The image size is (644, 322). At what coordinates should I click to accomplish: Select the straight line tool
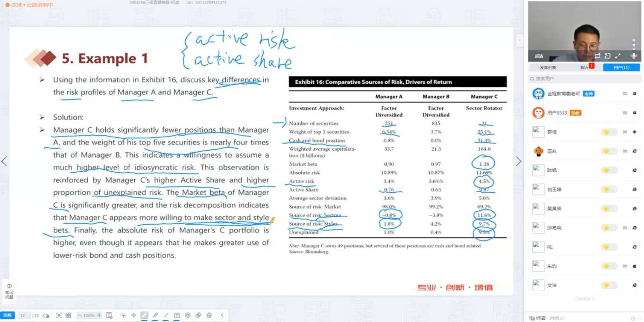point(166,316)
